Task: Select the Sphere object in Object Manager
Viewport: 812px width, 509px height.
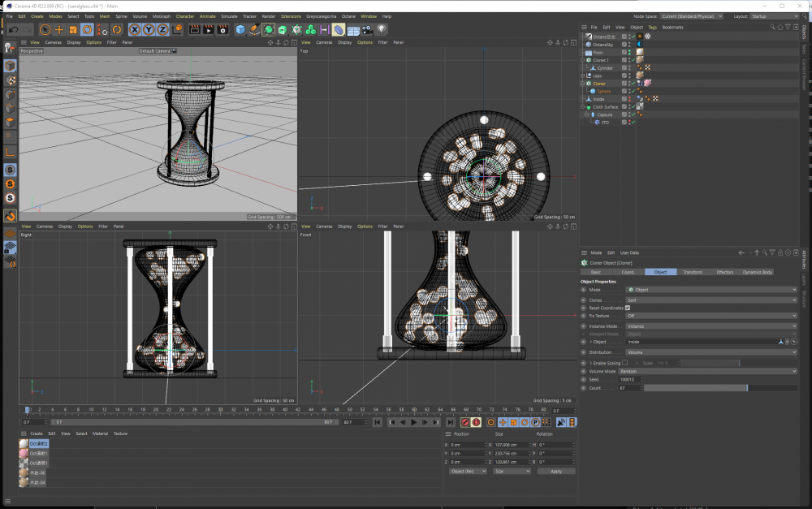Action: pos(603,91)
